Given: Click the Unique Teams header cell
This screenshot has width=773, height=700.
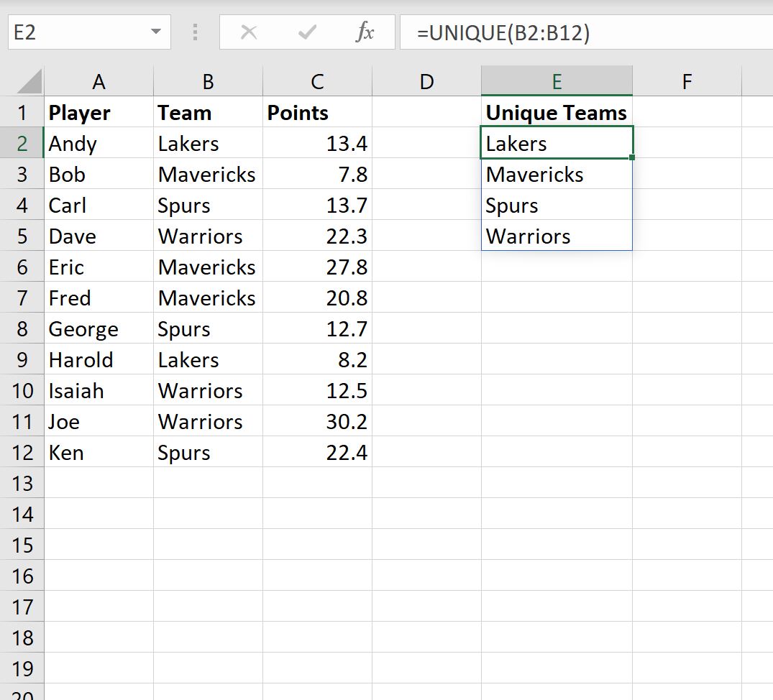Looking at the screenshot, I should [557, 112].
